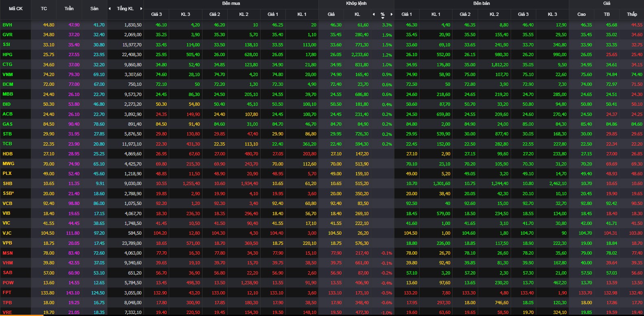644x316 pixels.
Task: Click SHB buy volume 1,934,40
Action: (x=249, y=183)
